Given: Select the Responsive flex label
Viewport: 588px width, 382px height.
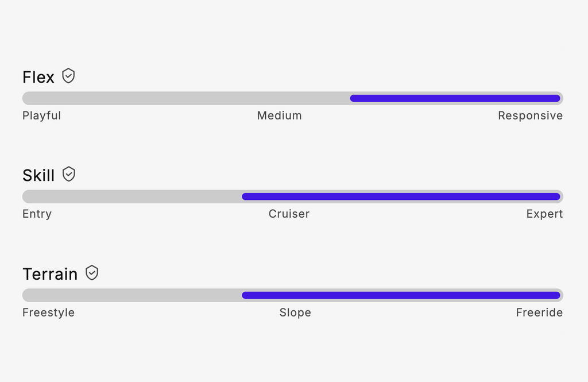Looking at the screenshot, I should coord(530,115).
